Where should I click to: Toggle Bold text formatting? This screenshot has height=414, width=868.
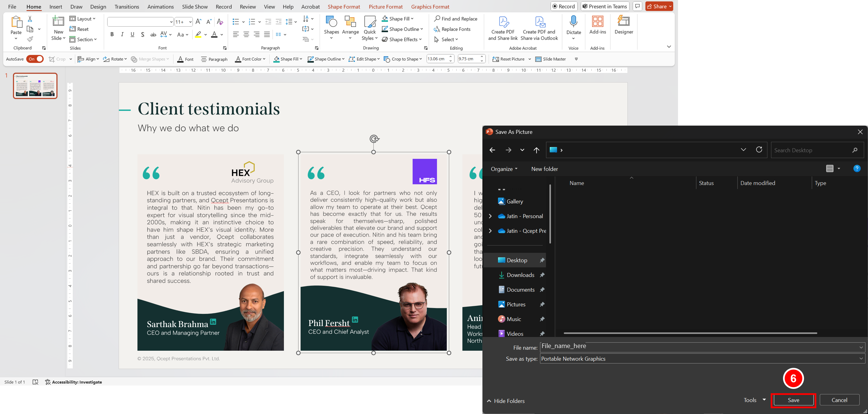click(112, 34)
